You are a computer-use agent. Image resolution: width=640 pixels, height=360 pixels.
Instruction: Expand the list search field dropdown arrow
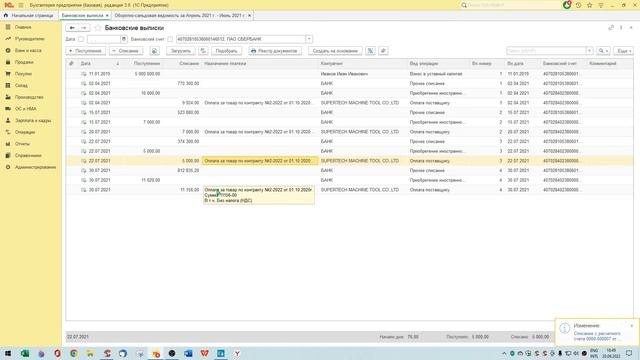[x=589, y=51]
